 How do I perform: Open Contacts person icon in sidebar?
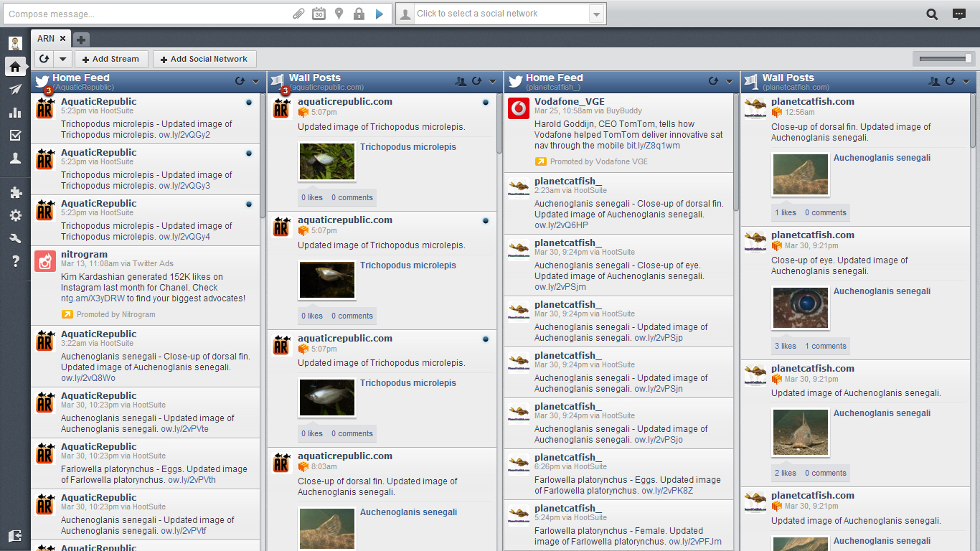point(15,159)
